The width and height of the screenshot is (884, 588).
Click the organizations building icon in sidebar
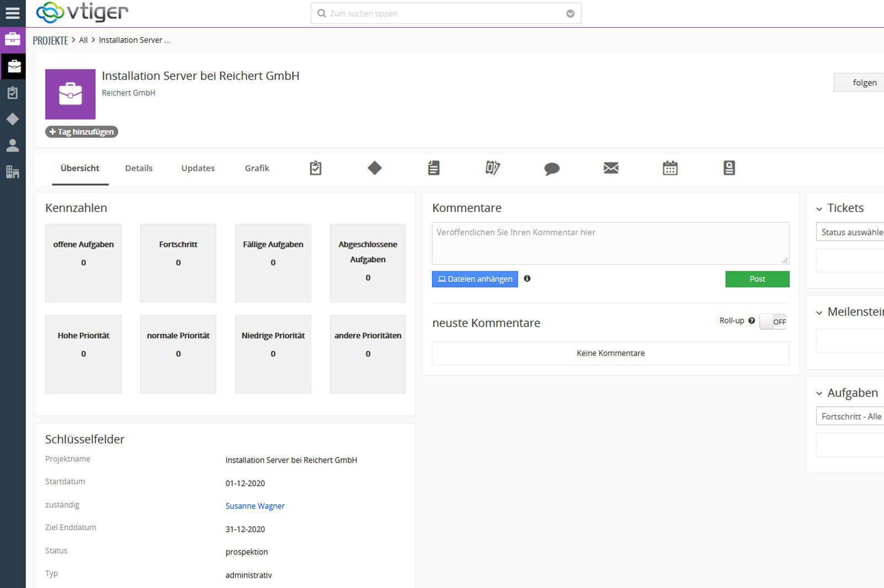(12, 172)
